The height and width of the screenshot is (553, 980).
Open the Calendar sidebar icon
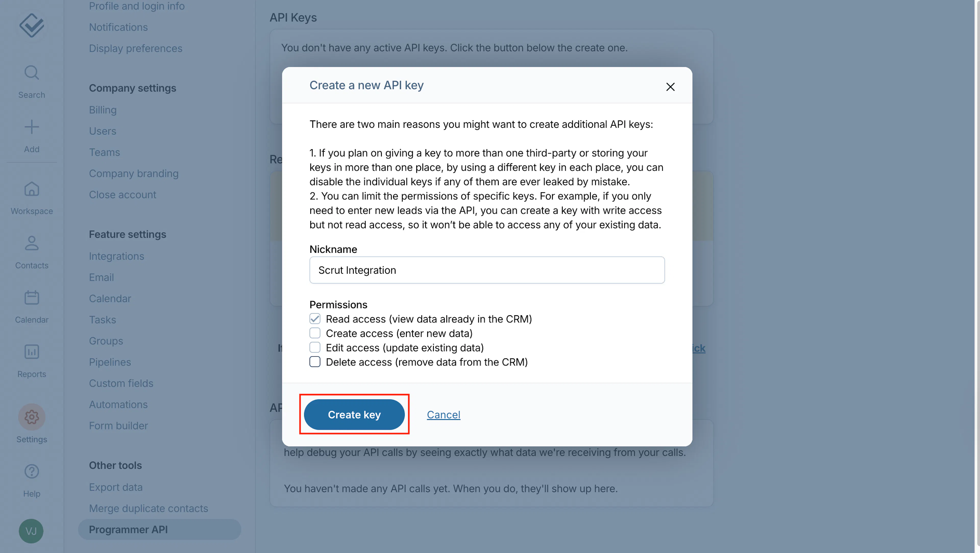click(32, 297)
